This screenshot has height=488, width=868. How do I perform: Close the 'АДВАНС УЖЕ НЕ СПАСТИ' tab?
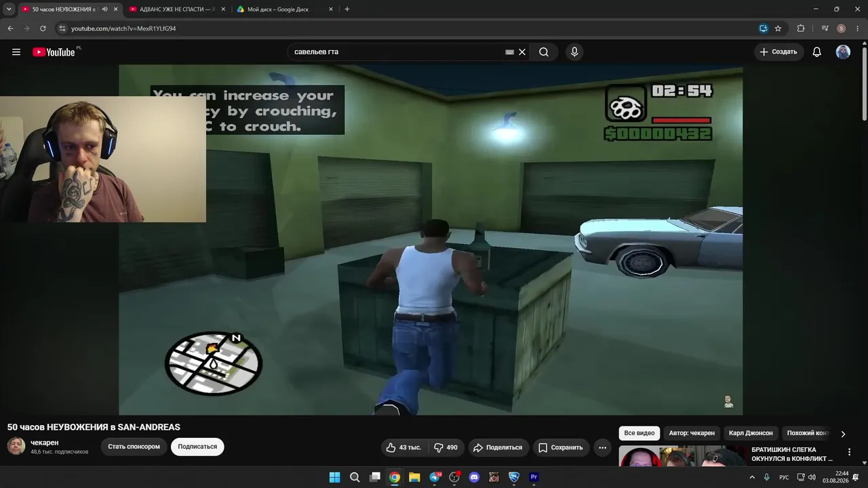point(222,9)
